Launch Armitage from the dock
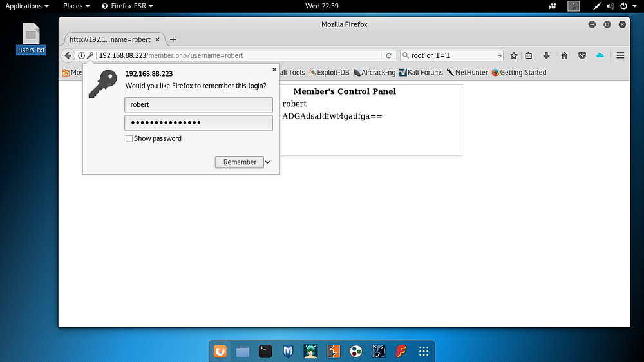Viewport: 644px width, 362px height. [x=310, y=351]
